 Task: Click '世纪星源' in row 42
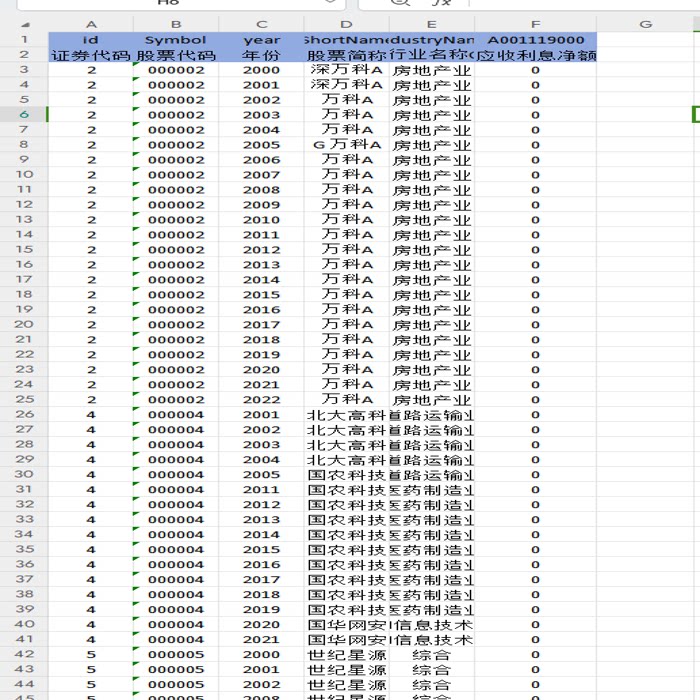point(346,654)
